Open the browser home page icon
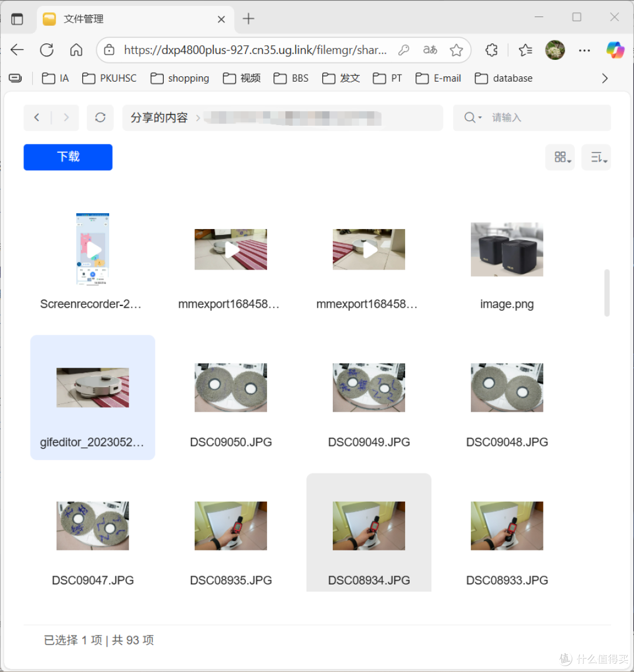The image size is (634, 672). click(76, 50)
